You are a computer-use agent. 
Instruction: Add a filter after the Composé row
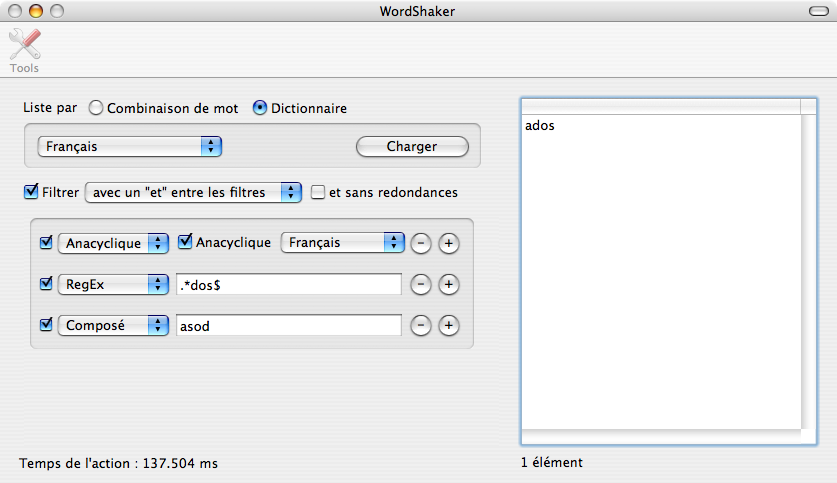pos(449,325)
